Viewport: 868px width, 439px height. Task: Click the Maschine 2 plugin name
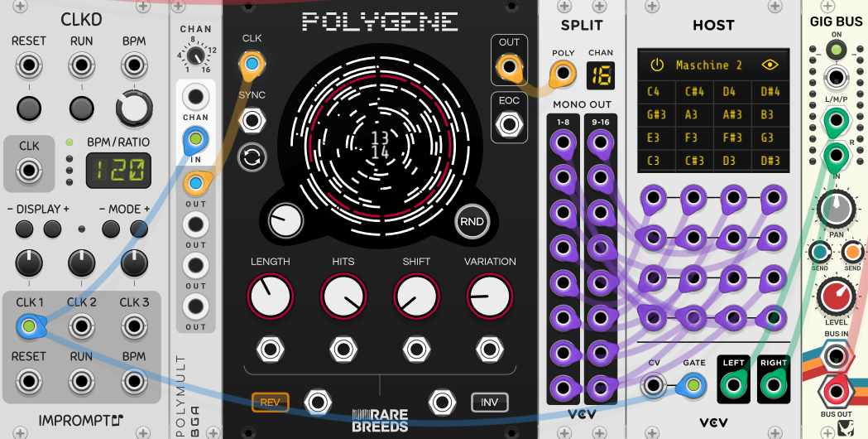click(708, 65)
